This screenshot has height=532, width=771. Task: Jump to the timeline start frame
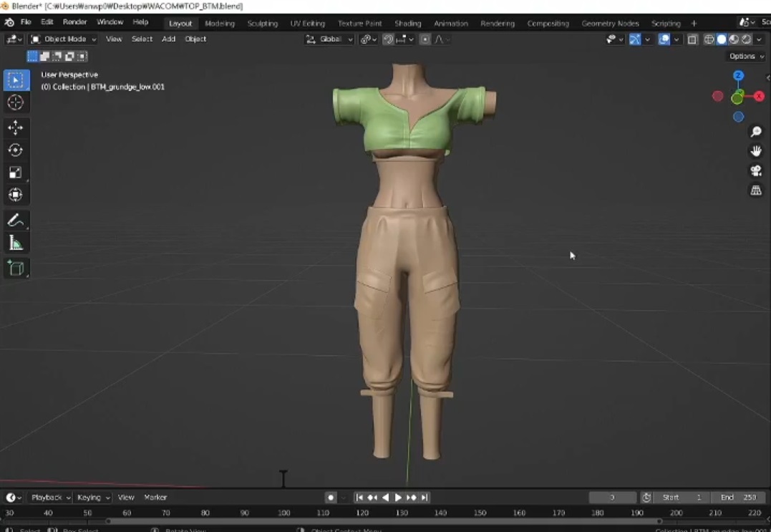[x=359, y=498]
